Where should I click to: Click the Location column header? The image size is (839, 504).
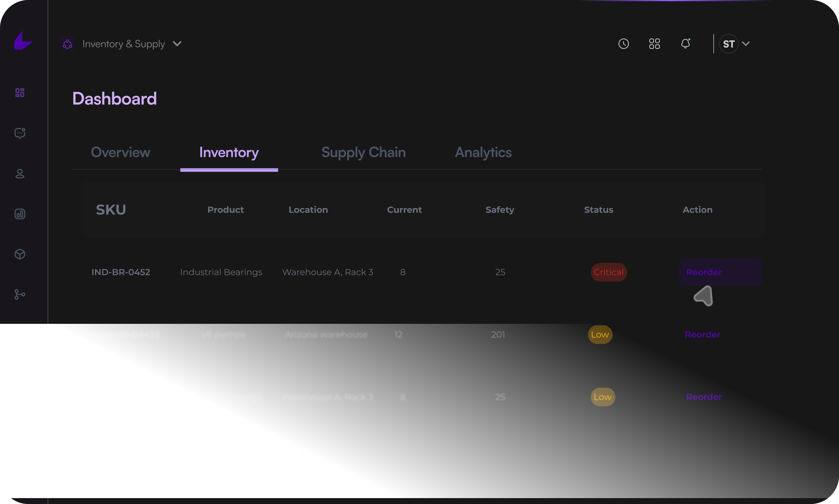[x=308, y=210]
